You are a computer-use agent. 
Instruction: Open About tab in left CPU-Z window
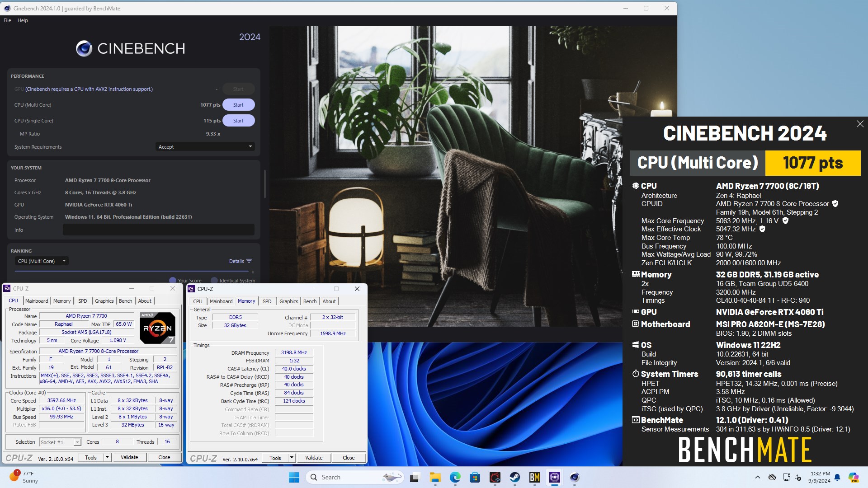(145, 301)
